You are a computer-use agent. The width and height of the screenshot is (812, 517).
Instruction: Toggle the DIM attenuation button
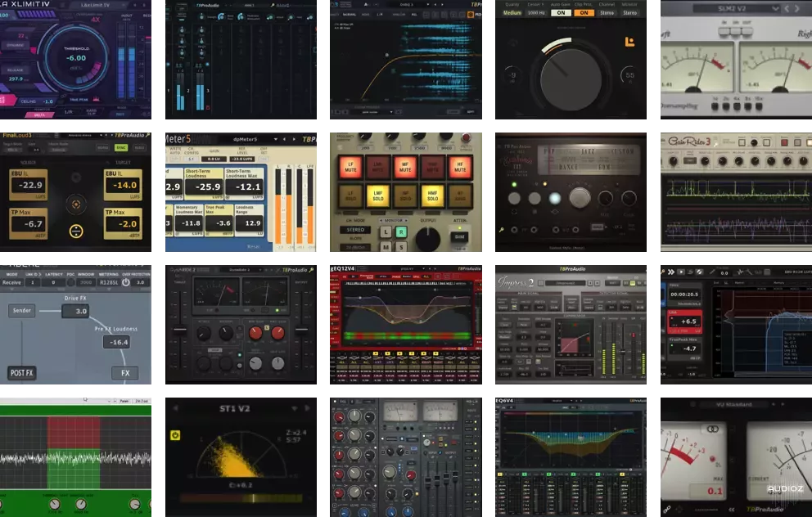click(459, 236)
